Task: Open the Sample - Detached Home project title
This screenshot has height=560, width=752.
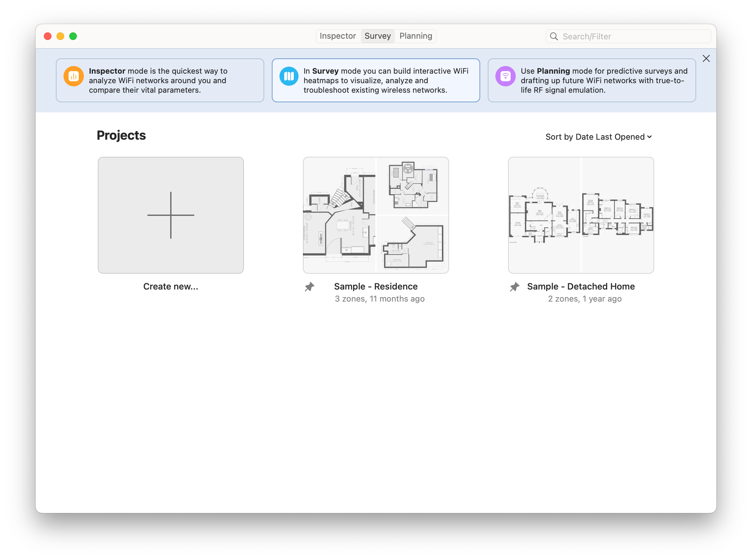Action: 581,286
